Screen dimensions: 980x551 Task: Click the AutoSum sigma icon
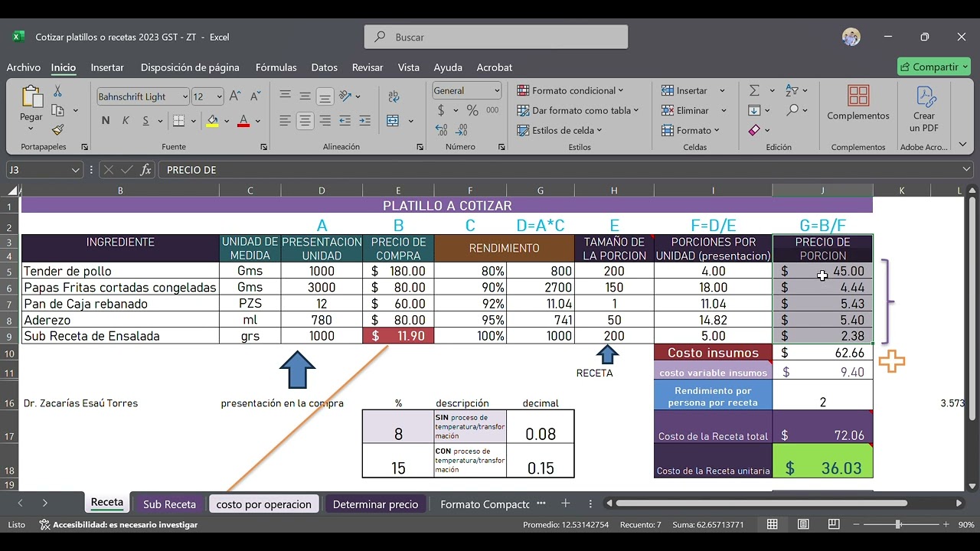coord(754,90)
